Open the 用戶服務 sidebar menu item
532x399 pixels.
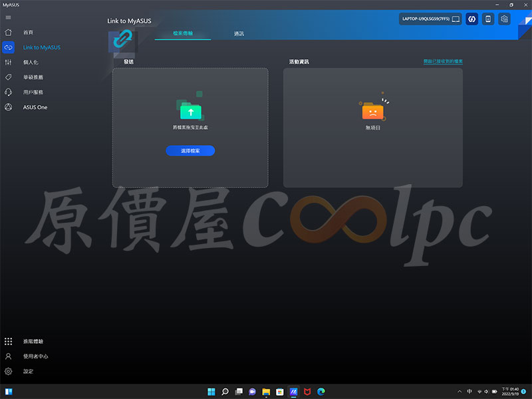click(x=33, y=92)
